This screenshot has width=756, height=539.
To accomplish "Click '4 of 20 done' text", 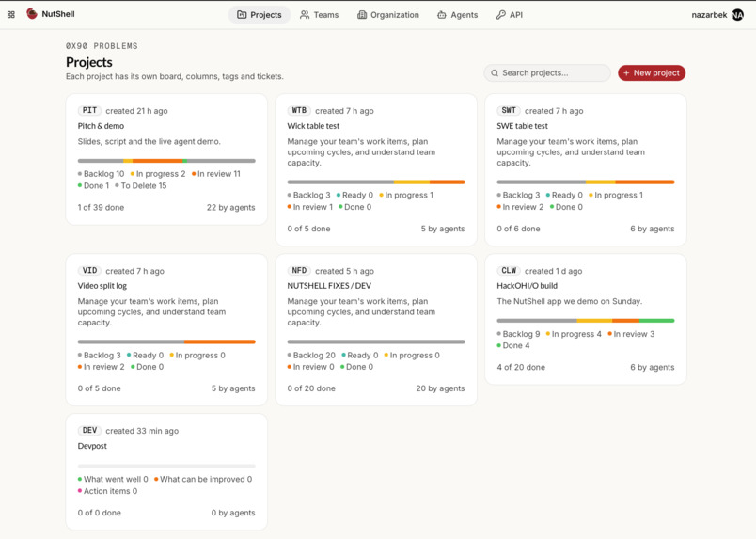I will pos(521,367).
